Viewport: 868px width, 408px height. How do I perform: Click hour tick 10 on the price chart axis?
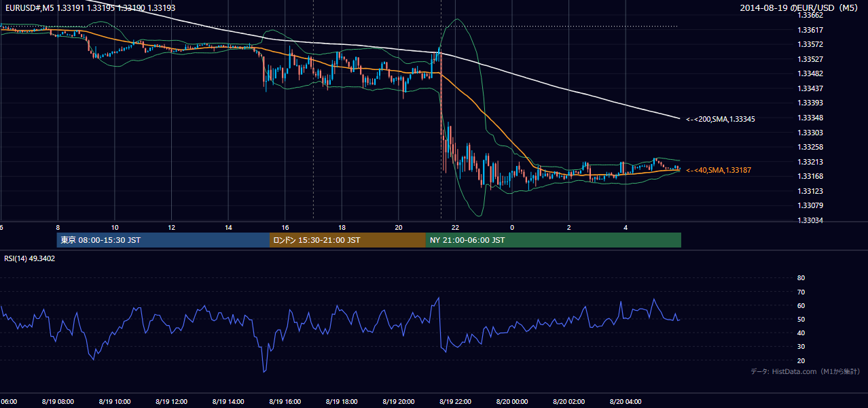point(115,227)
